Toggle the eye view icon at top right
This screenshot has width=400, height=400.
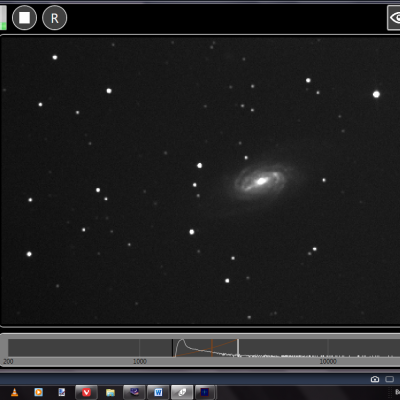point(394,18)
